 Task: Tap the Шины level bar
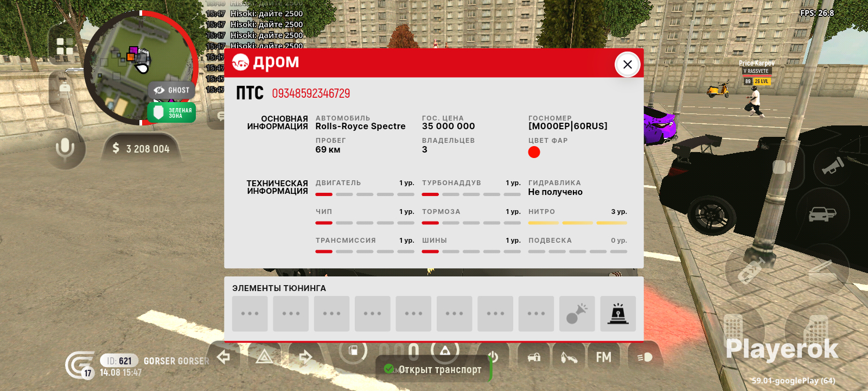coord(471,251)
